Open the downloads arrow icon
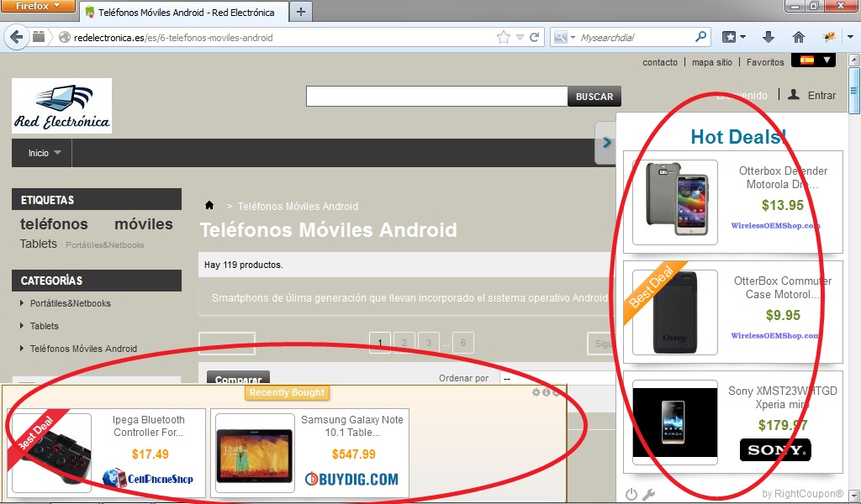The image size is (861, 504). coord(769,37)
